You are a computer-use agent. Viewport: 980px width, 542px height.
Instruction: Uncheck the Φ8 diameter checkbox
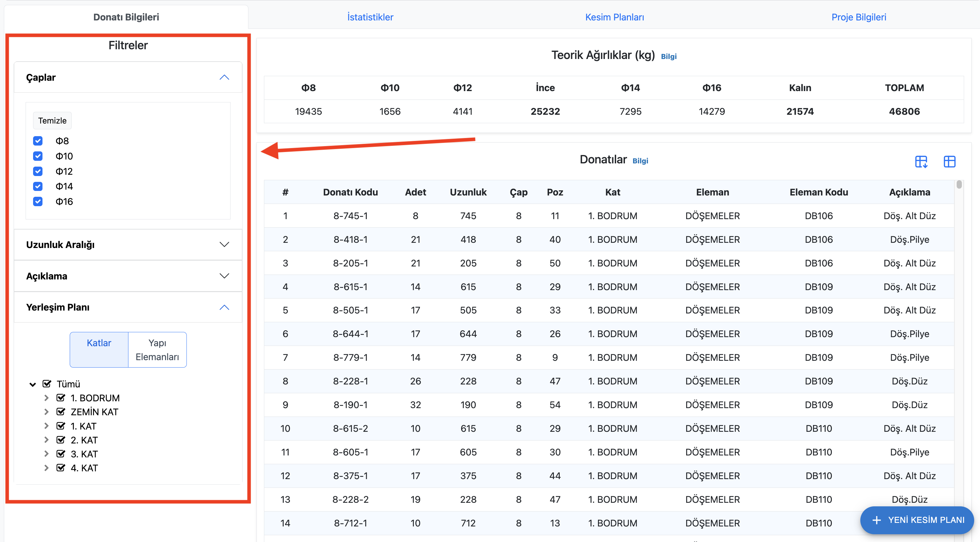(x=38, y=141)
